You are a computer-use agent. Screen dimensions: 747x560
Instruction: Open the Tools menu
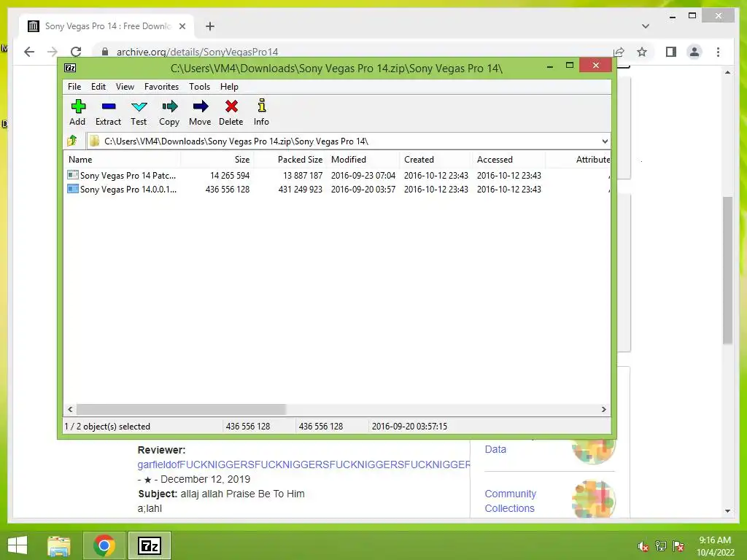[x=199, y=87]
